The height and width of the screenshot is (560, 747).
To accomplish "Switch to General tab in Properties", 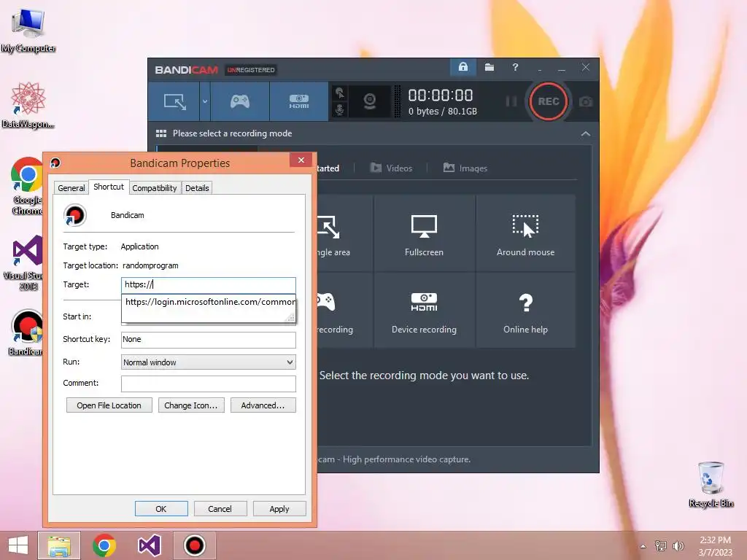I will point(71,188).
